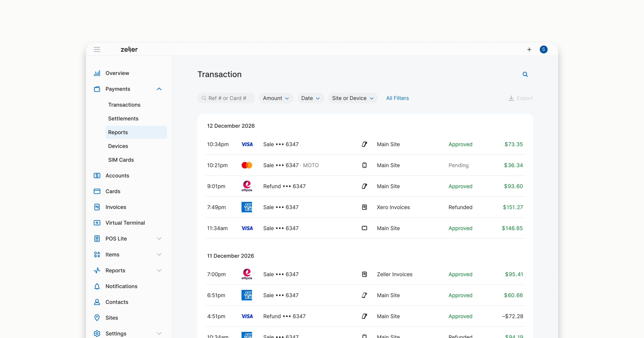
Task: Click the POS Lite calculator icon
Action: point(97,239)
